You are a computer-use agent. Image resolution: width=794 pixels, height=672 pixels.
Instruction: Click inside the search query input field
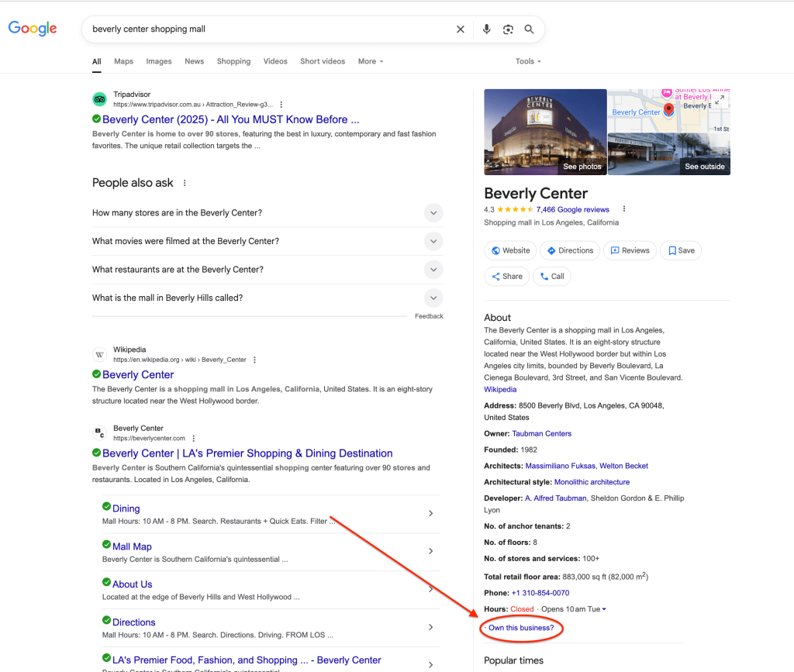click(x=264, y=29)
